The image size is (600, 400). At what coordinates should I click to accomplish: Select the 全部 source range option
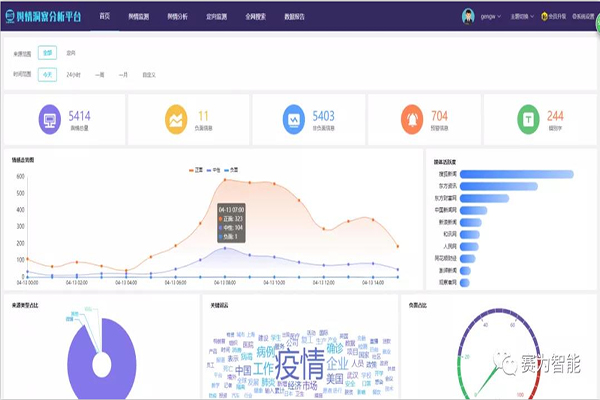pos(49,52)
